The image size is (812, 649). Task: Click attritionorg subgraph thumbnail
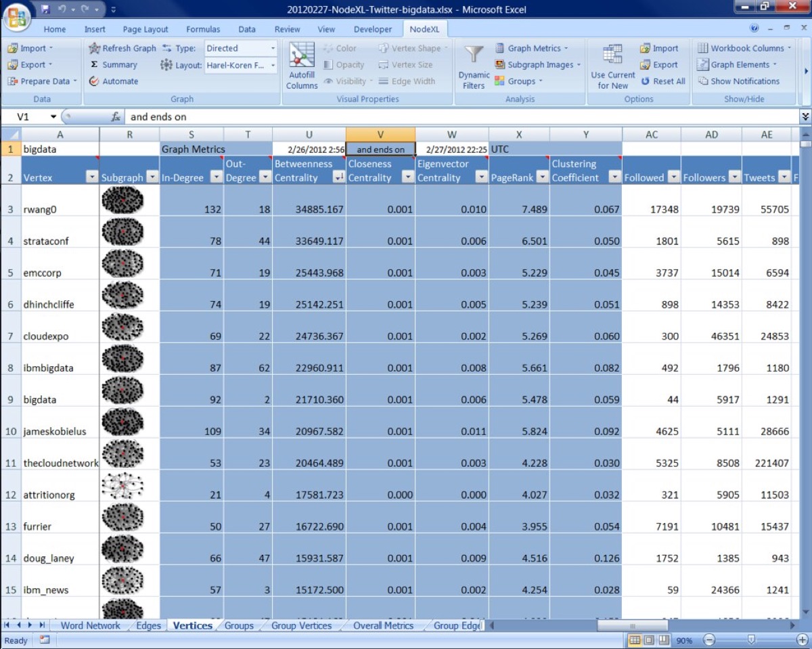[122, 487]
